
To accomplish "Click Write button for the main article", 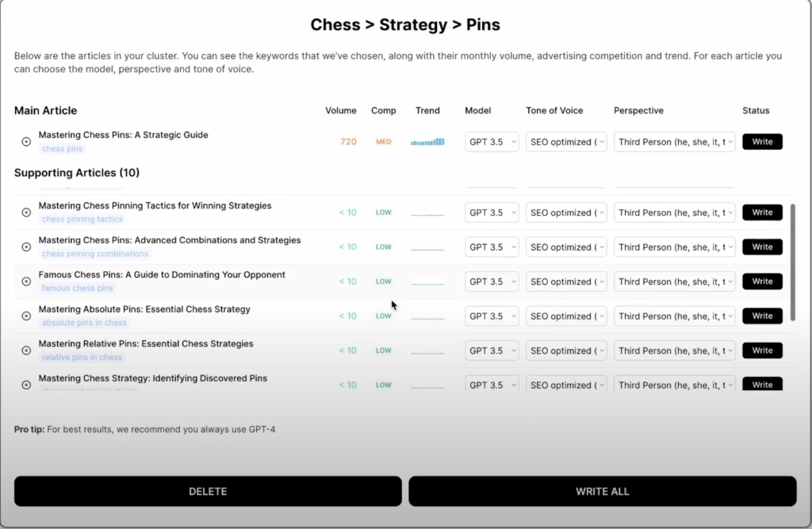I will point(762,142).
